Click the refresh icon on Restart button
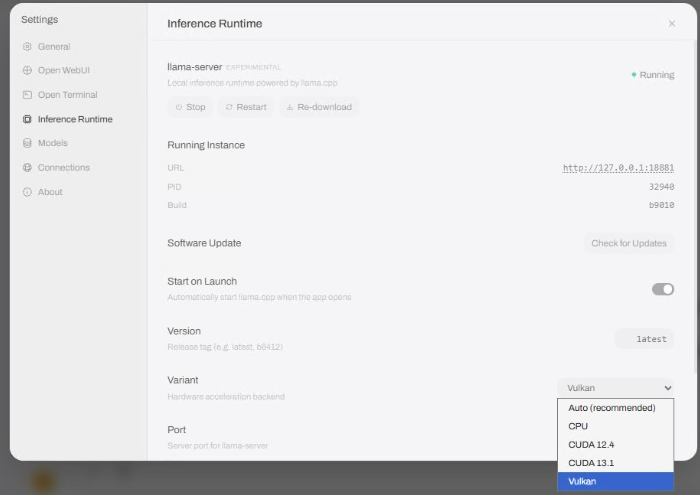 coord(229,107)
